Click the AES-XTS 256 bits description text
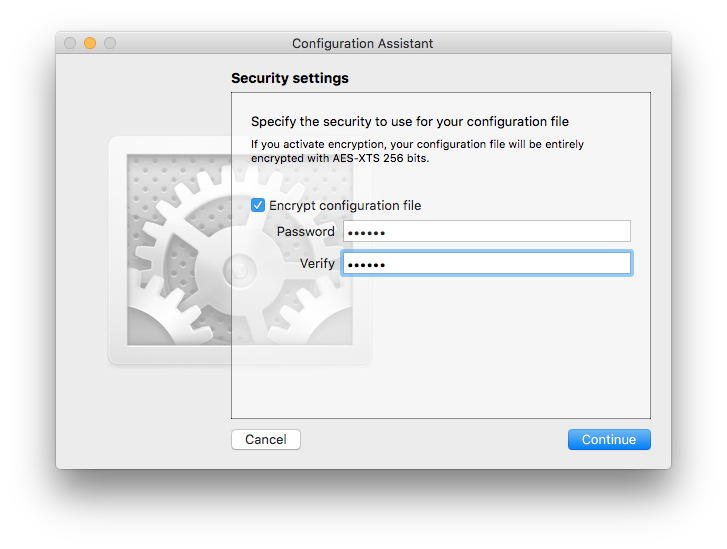The image size is (727, 549). click(417, 151)
